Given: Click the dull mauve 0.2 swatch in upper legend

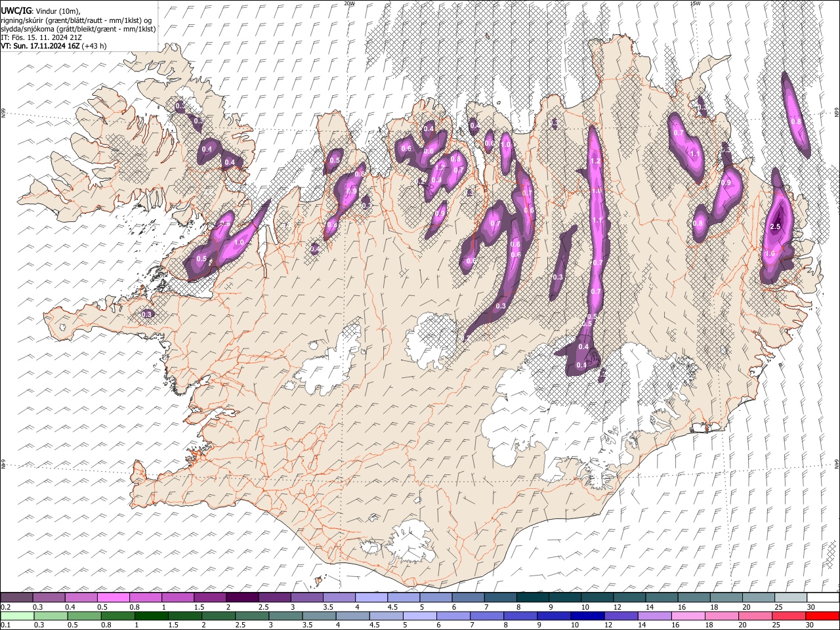Looking at the screenshot, I should pyautogui.click(x=16, y=597).
